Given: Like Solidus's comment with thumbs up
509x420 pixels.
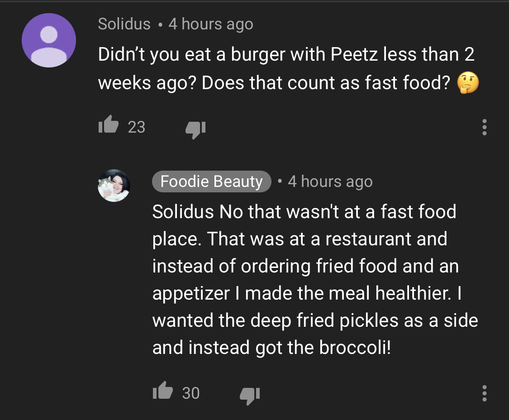Looking at the screenshot, I should 109,124.
